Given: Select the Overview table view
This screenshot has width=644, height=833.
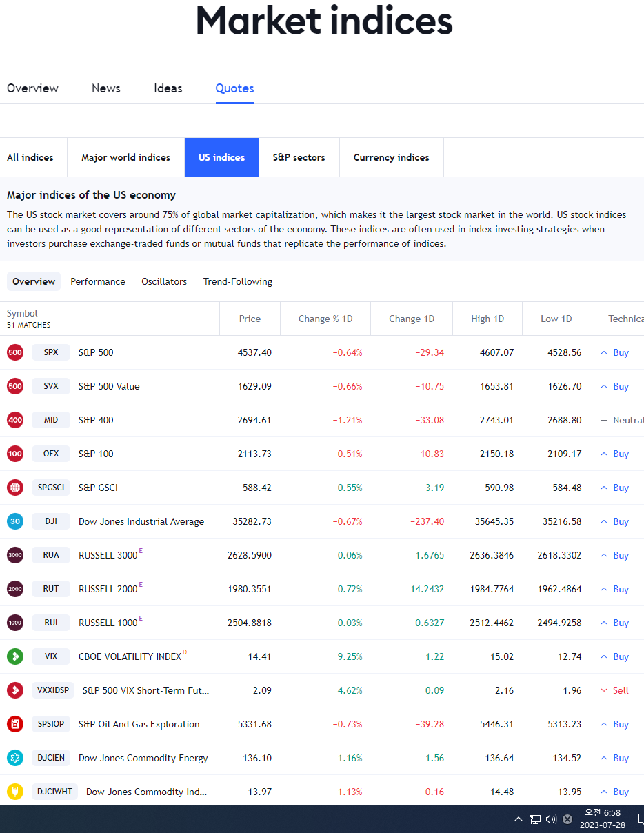Looking at the screenshot, I should (34, 281).
